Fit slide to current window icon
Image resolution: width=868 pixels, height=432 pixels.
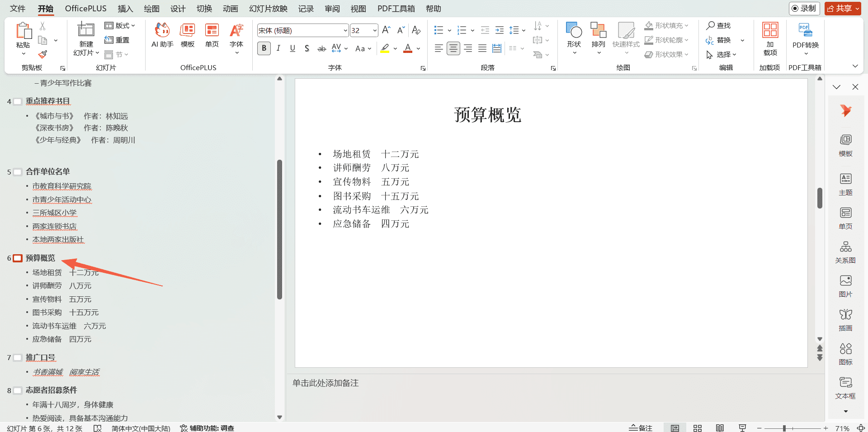tap(861, 428)
